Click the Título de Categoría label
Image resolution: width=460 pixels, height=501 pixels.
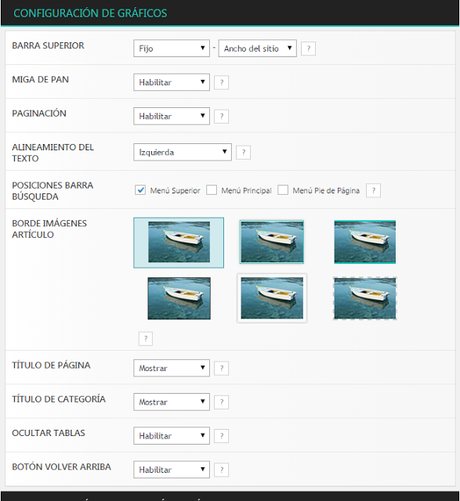pos(59,399)
